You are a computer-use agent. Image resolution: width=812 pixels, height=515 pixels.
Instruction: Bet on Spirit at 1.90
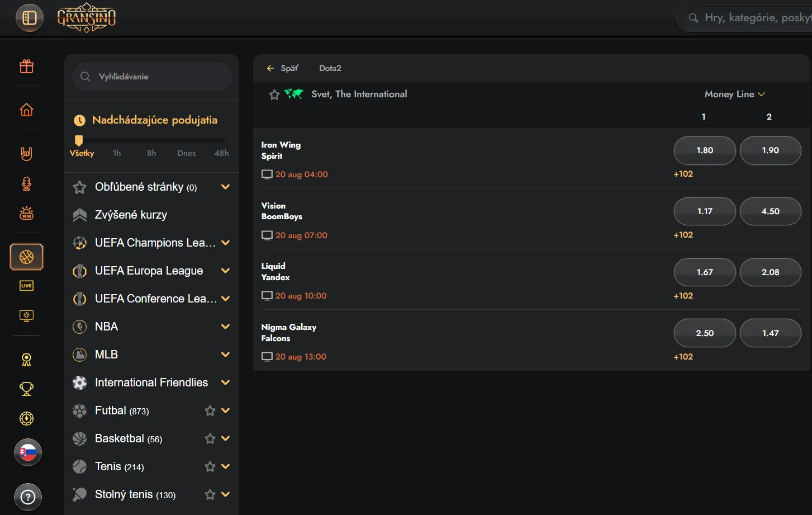point(771,150)
